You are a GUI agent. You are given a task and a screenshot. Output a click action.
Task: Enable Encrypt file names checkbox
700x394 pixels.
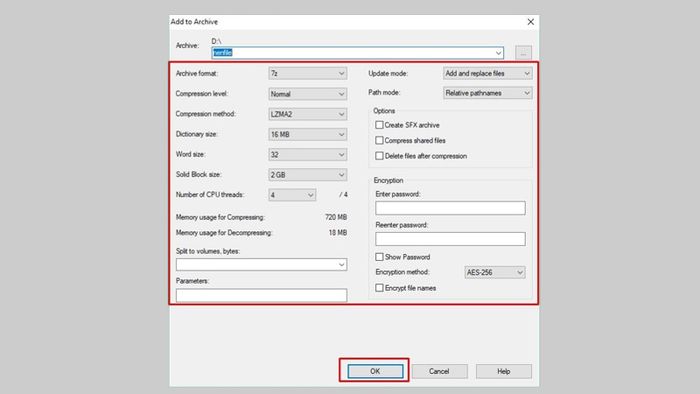point(379,288)
